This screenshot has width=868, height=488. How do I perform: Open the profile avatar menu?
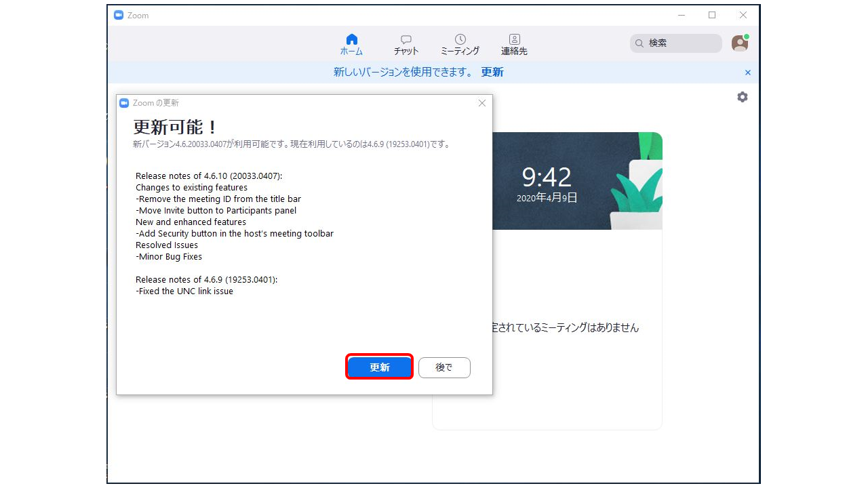740,43
